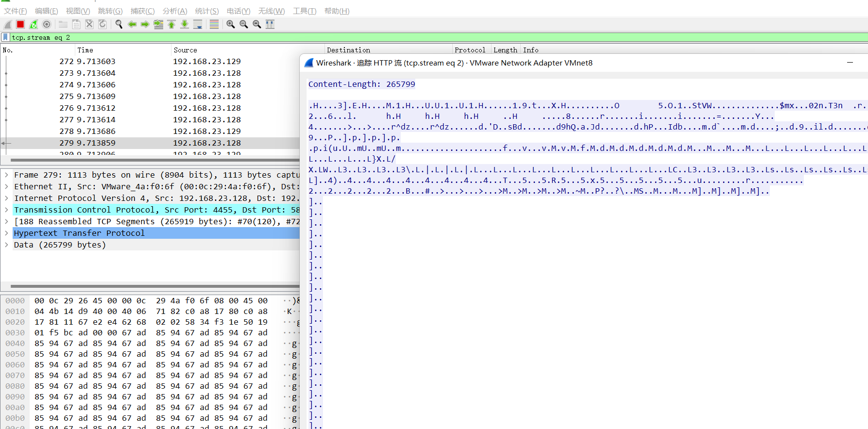Reset text zoom to normal size
The image size is (868, 429).
click(257, 24)
